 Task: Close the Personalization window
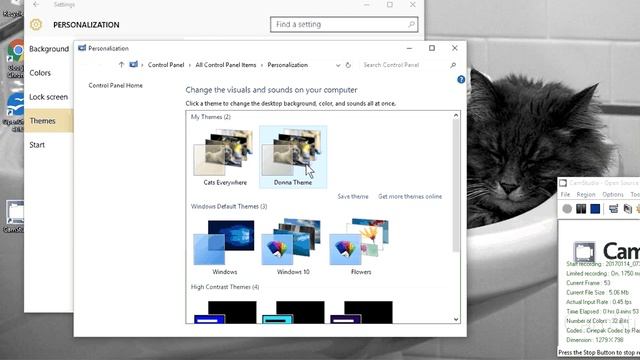click(455, 48)
